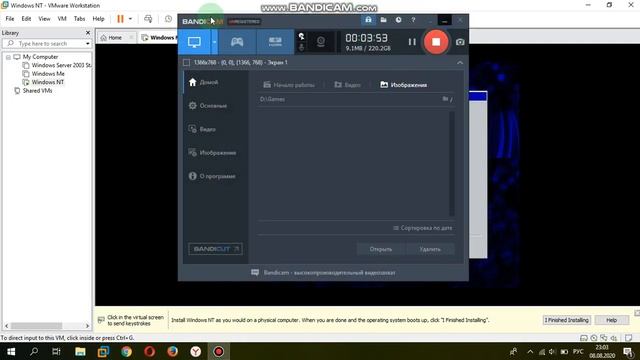Open Windows taskbar search
The image size is (640, 360).
[34, 351]
